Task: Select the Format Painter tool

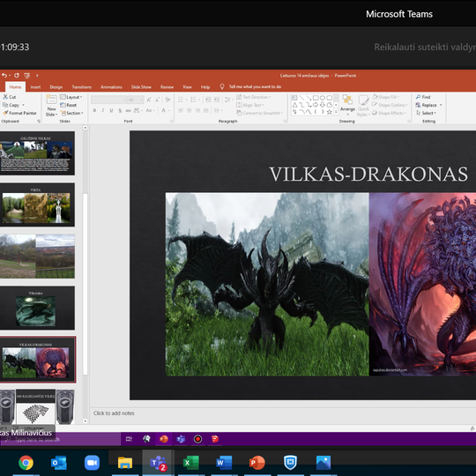Action: [x=19, y=113]
